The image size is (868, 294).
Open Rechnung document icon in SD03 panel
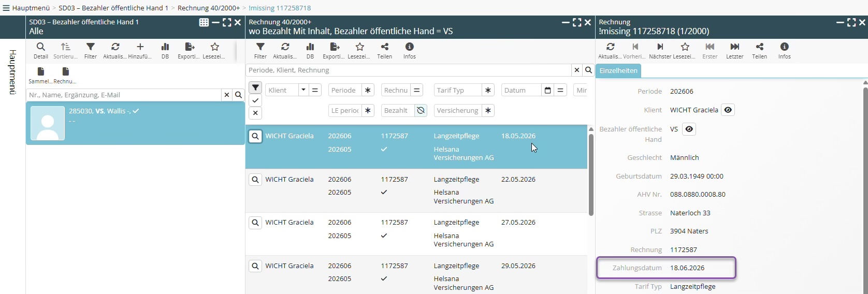pos(66,76)
